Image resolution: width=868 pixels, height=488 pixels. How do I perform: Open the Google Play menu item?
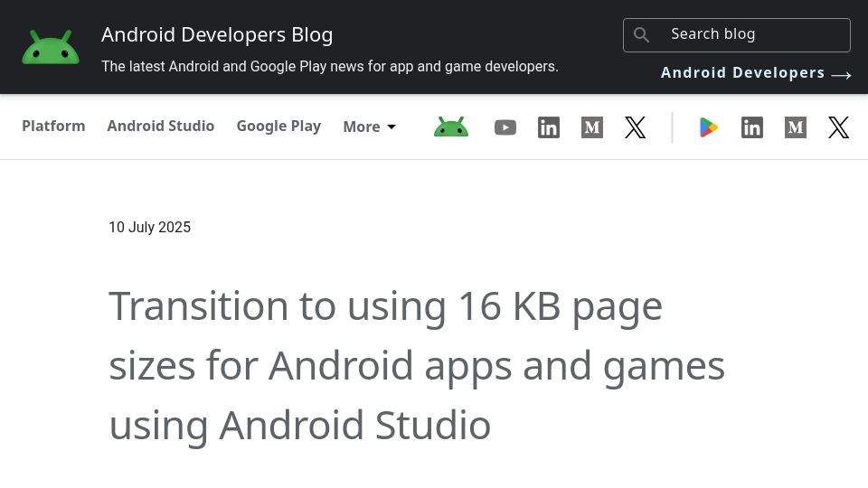point(278,127)
